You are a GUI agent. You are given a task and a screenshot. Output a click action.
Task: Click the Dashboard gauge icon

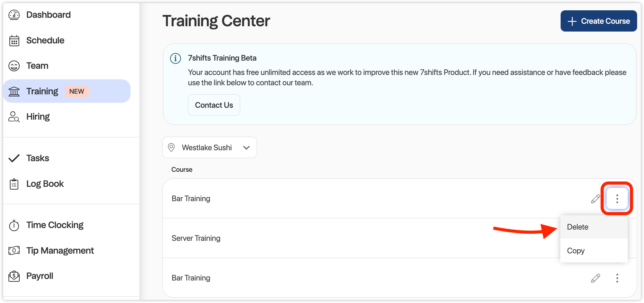[x=14, y=15]
